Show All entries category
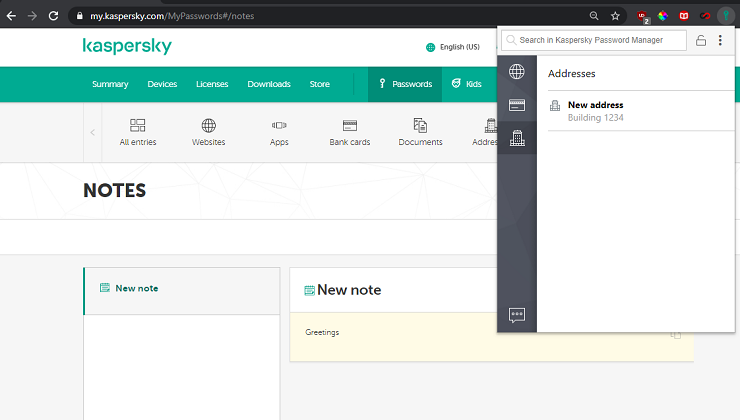Viewport: 740px width, 420px height. point(138,132)
